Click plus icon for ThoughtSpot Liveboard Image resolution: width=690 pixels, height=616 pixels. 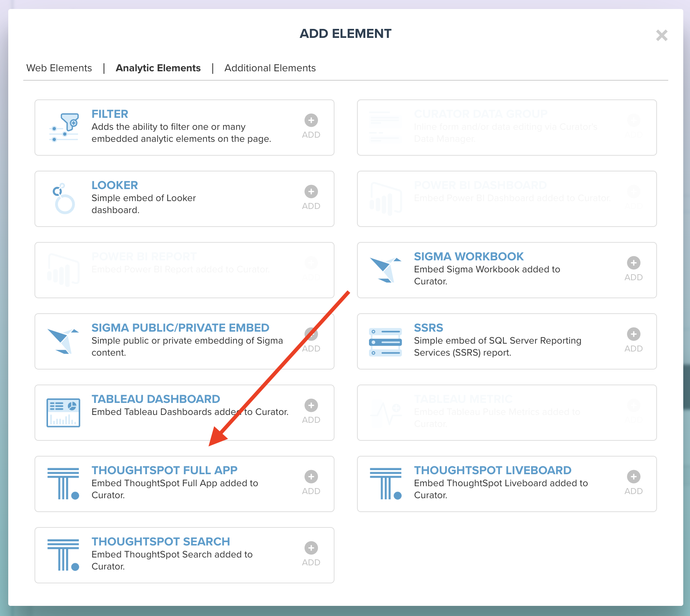pos(634,477)
